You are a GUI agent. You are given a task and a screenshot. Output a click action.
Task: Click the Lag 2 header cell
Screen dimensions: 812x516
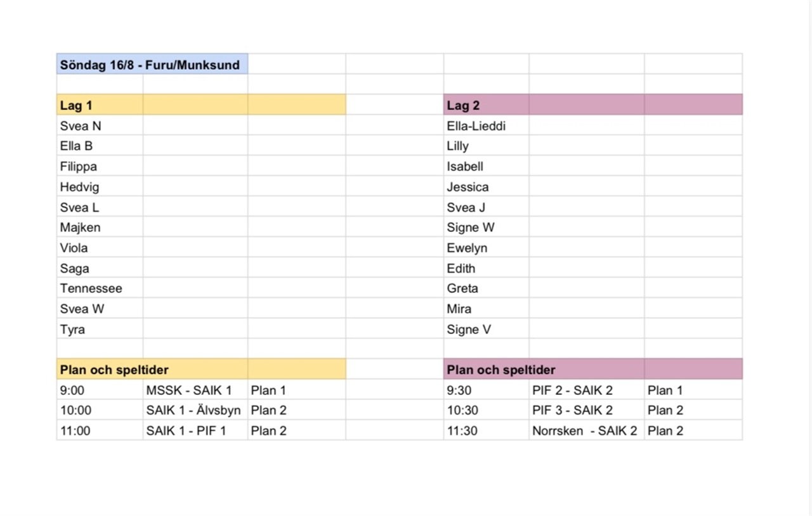[x=487, y=105]
